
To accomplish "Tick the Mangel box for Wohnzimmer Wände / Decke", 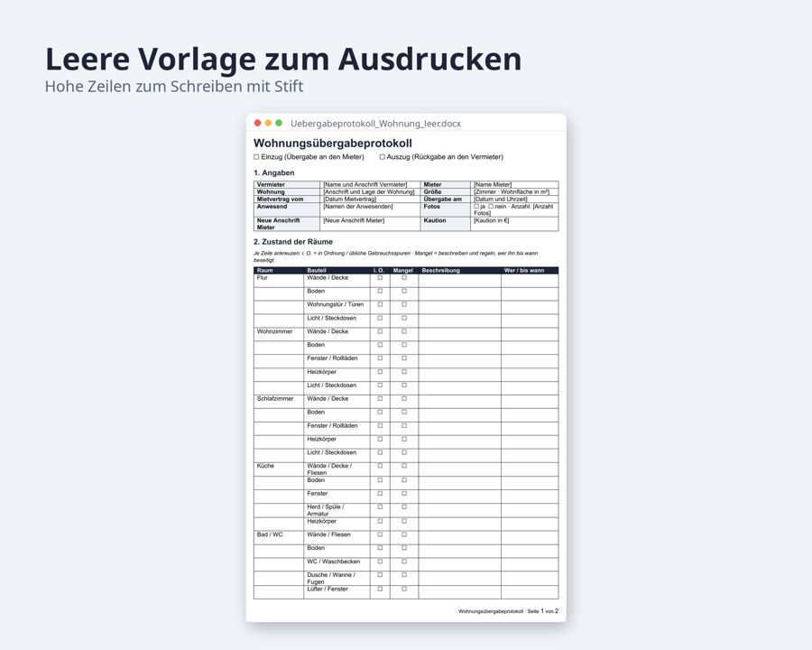I will pyautogui.click(x=404, y=331).
